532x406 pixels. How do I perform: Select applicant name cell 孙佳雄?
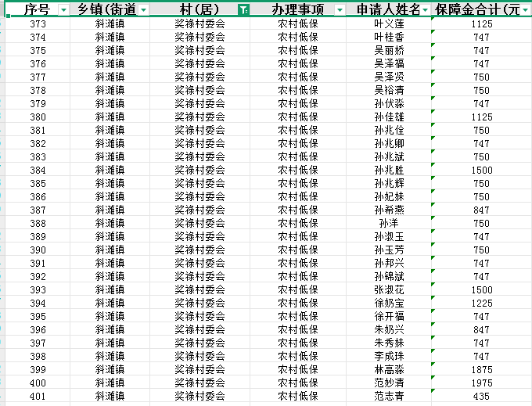point(389,117)
